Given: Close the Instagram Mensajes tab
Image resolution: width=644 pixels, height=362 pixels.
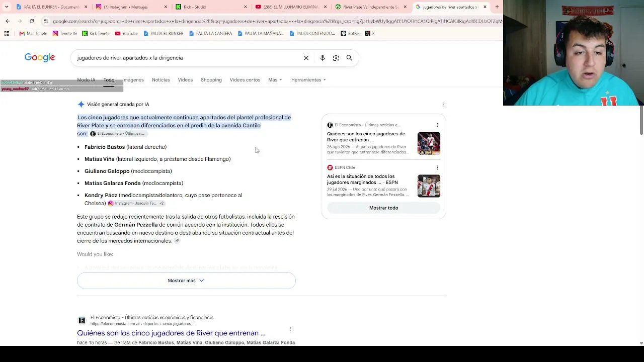Looking at the screenshot, I should tap(166, 7).
